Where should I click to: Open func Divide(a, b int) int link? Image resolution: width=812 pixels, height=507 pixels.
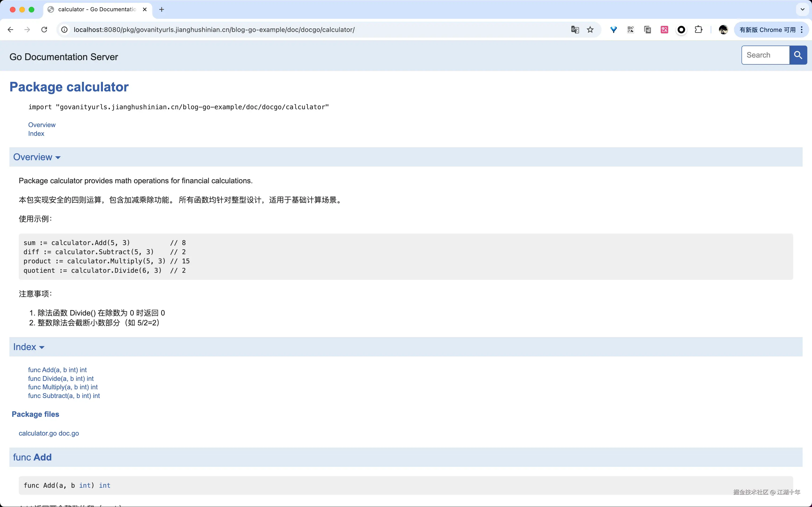pos(61,378)
